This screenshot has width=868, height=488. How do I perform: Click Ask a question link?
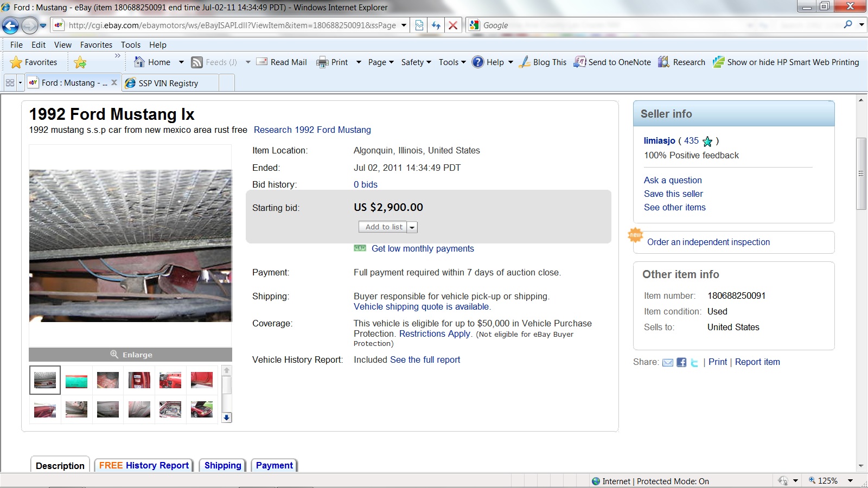(673, 180)
